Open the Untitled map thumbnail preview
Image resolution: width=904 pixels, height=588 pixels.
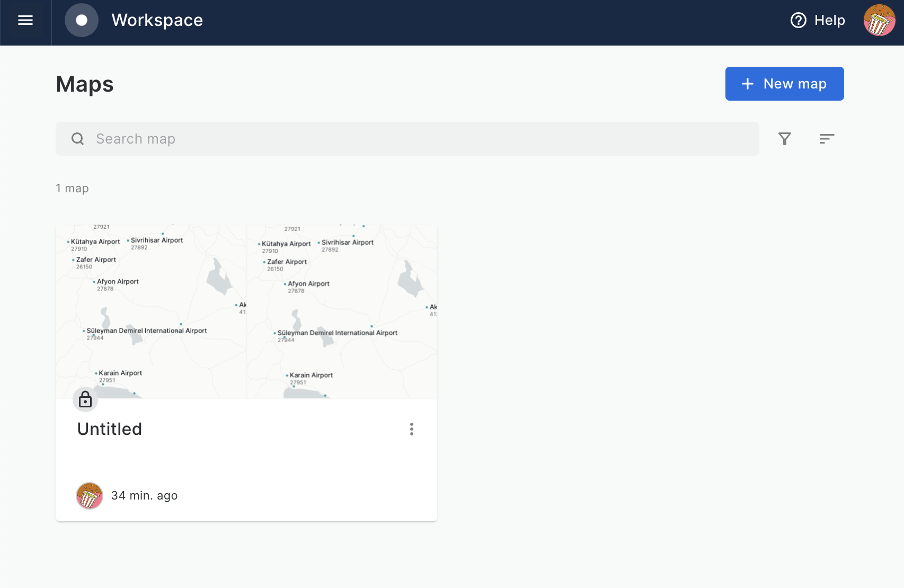click(246, 311)
